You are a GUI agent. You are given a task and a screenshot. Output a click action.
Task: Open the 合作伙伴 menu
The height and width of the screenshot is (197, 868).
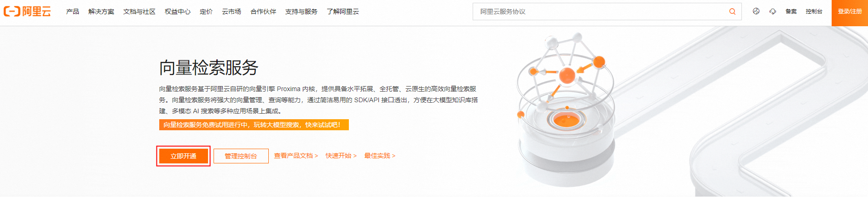click(263, 12)
